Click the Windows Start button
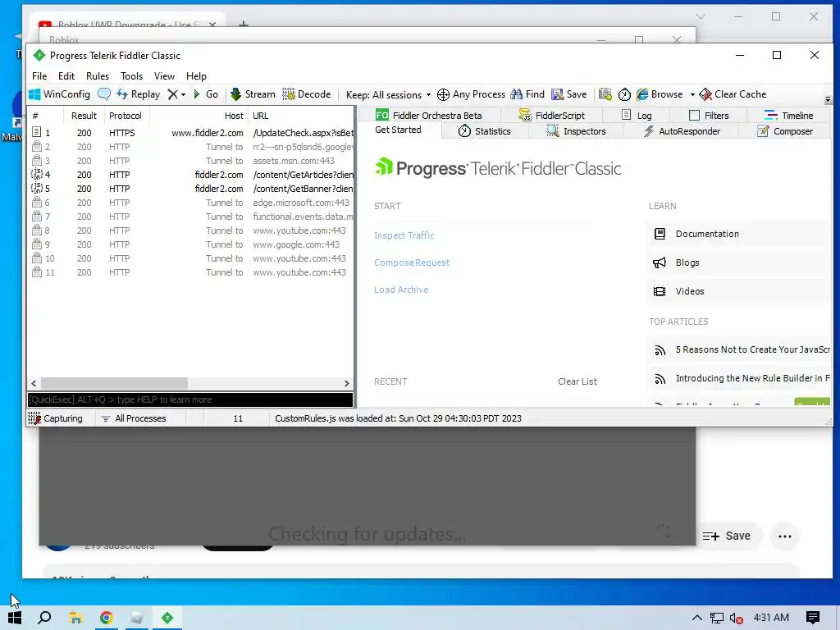The height and width of the screenshot is (630, 840). 15,618
